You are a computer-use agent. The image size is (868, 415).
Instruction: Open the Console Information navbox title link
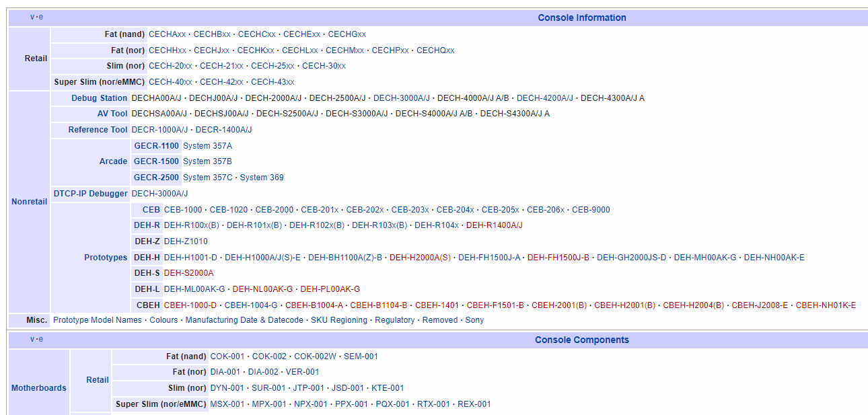coord(582,17)
